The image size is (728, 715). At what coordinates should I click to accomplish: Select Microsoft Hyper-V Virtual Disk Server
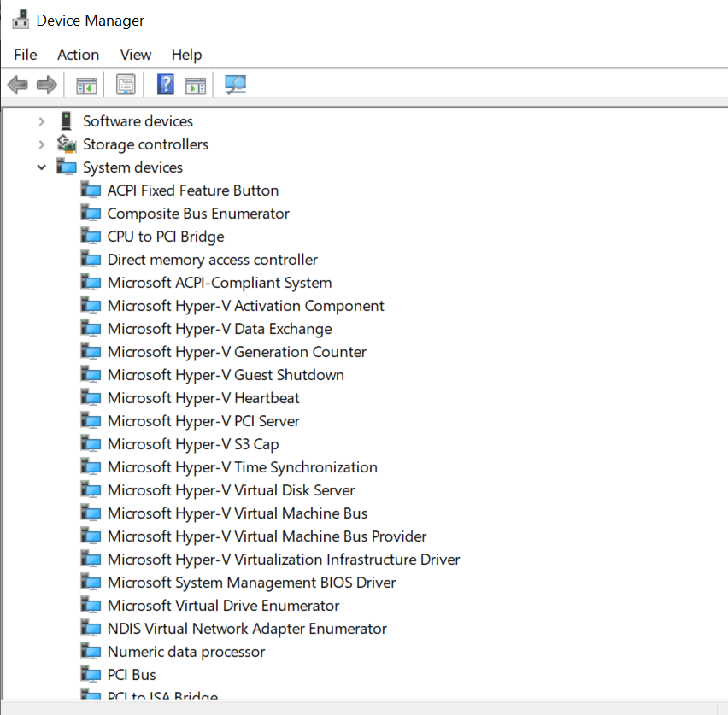pos(232,490)
